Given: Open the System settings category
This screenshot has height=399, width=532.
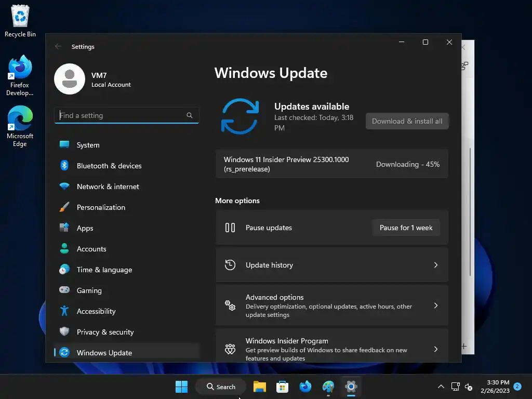Looking at the screenshot, I should [x=127, y=145].
